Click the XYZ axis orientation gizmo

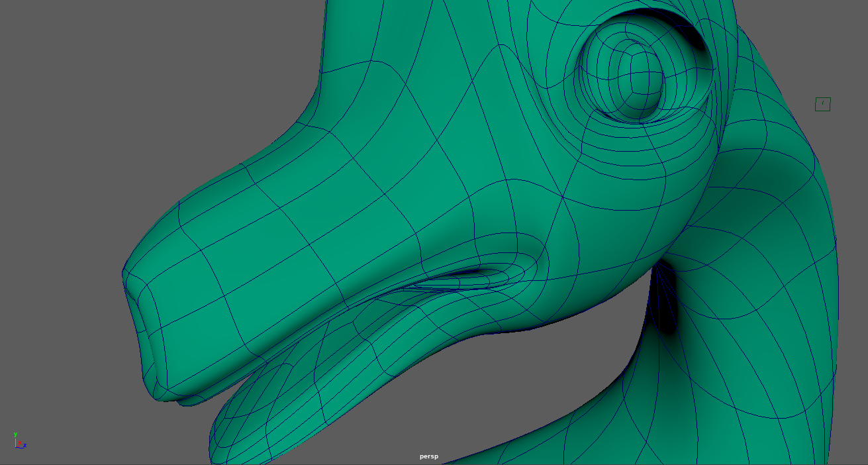click(x=19, y=442)
